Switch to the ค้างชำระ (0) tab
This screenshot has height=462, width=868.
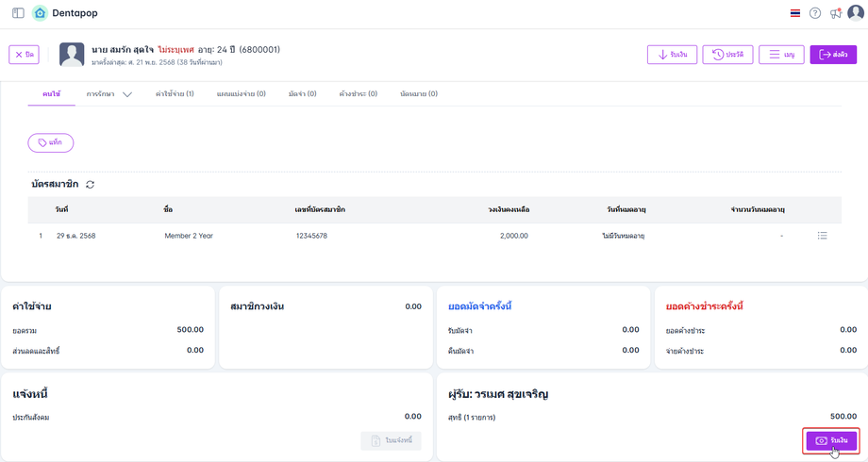point(359,94)
